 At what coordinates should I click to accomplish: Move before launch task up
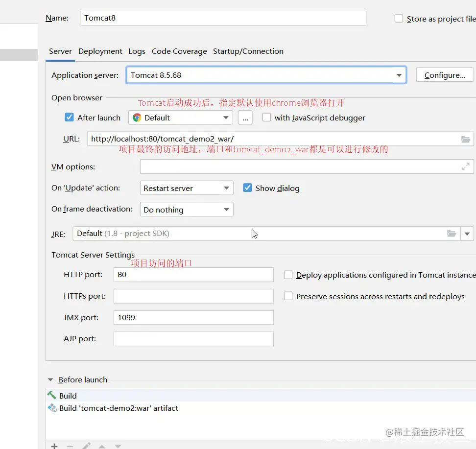click(102, 446)
